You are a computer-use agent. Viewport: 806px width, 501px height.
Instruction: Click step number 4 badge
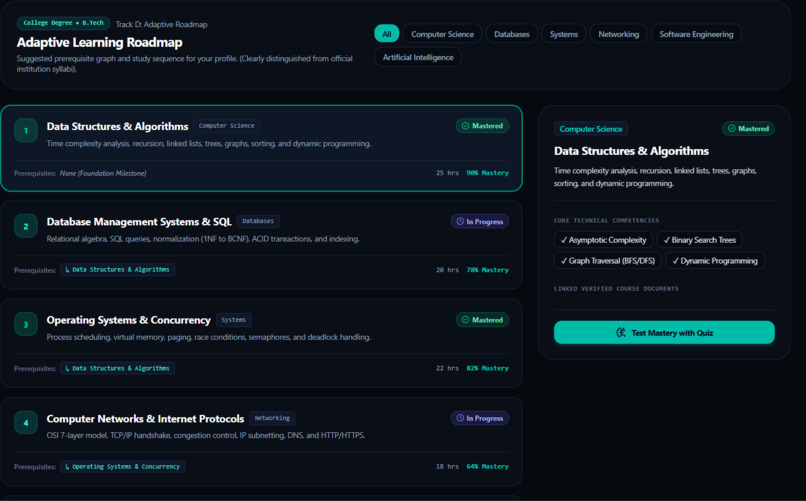click(x=26, y=423)
